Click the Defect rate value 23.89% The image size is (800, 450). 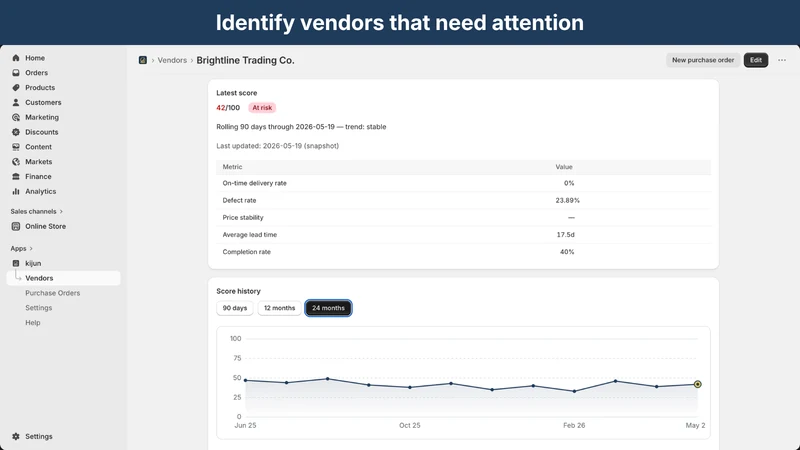click(x=567, y=201)
